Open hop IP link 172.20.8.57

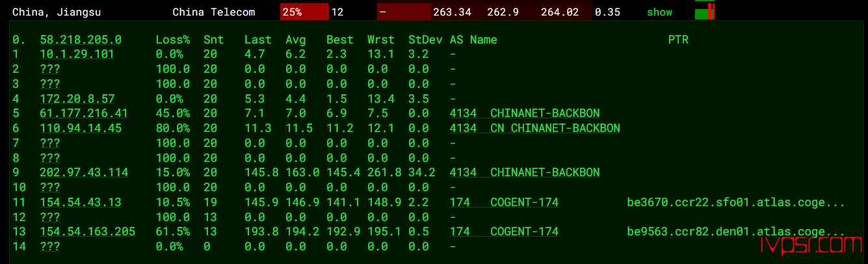(x=77, y=99)
